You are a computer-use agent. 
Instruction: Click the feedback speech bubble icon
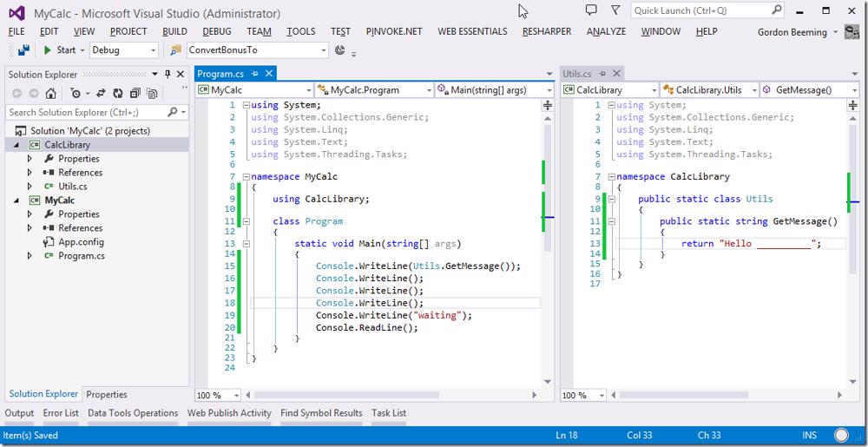point(591,10)
